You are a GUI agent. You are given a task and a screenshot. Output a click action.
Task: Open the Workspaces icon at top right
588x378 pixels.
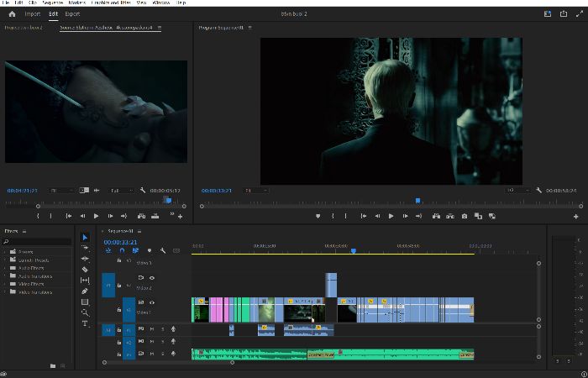[x=548, y=14]
